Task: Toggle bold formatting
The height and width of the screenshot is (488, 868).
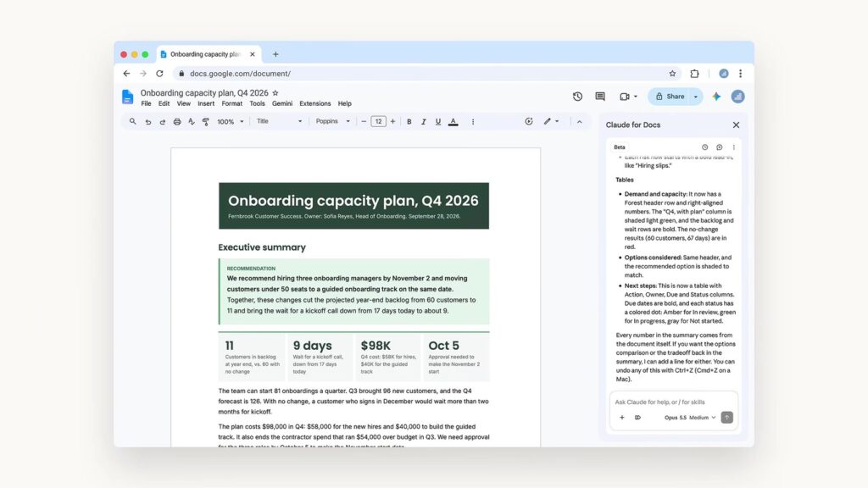Action: [x=409, y=122]
